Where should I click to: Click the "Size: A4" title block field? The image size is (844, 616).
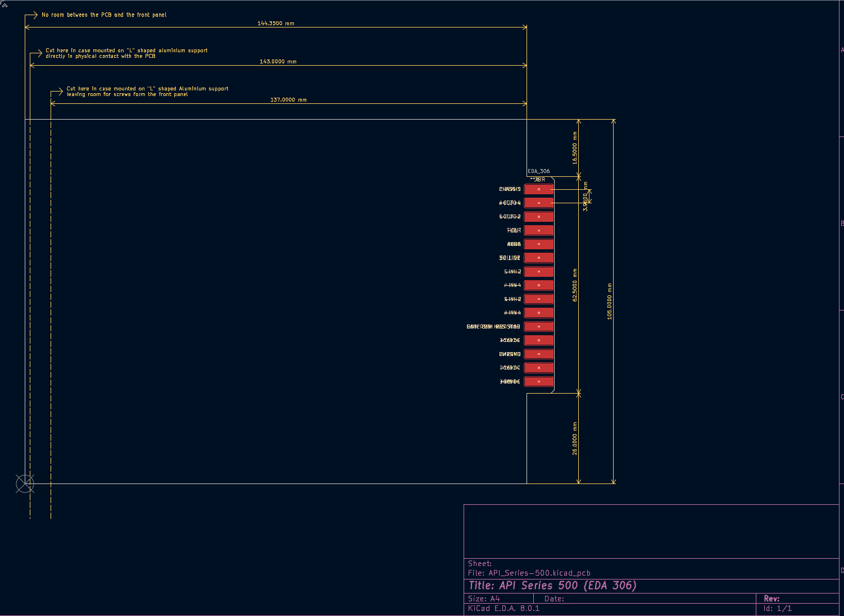coord(484,599)
